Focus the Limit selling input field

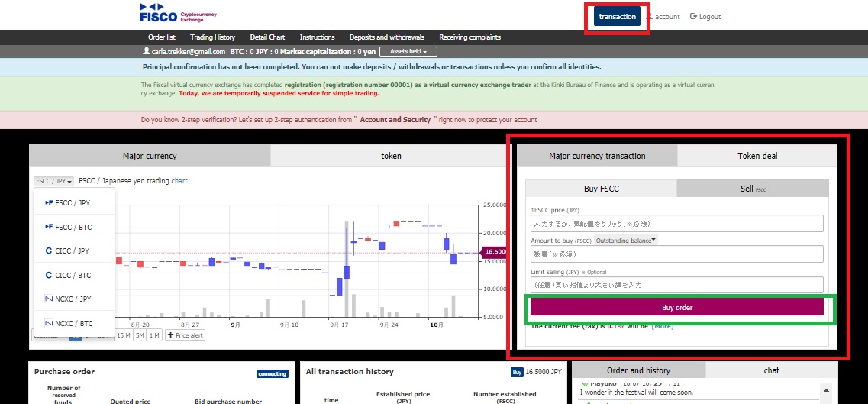click(676, 284)
